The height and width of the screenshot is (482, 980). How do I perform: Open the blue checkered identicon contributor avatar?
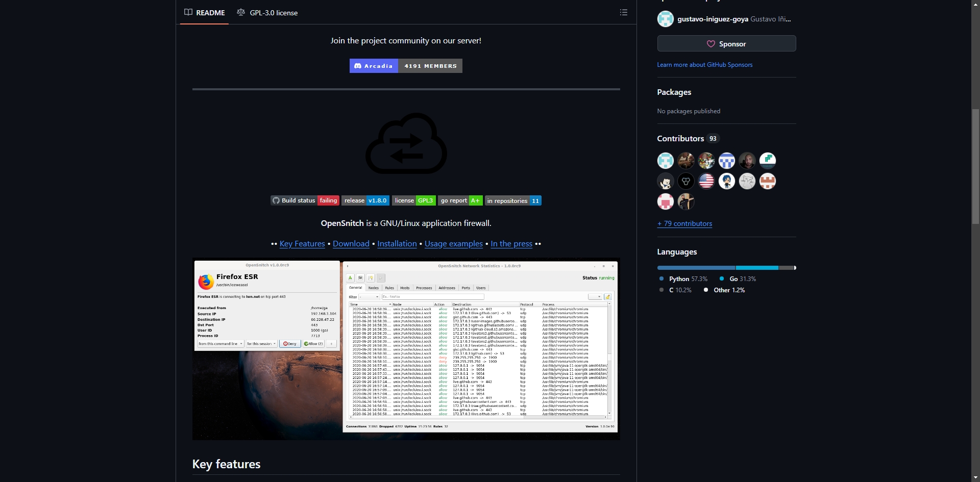(x=727, y=161)
